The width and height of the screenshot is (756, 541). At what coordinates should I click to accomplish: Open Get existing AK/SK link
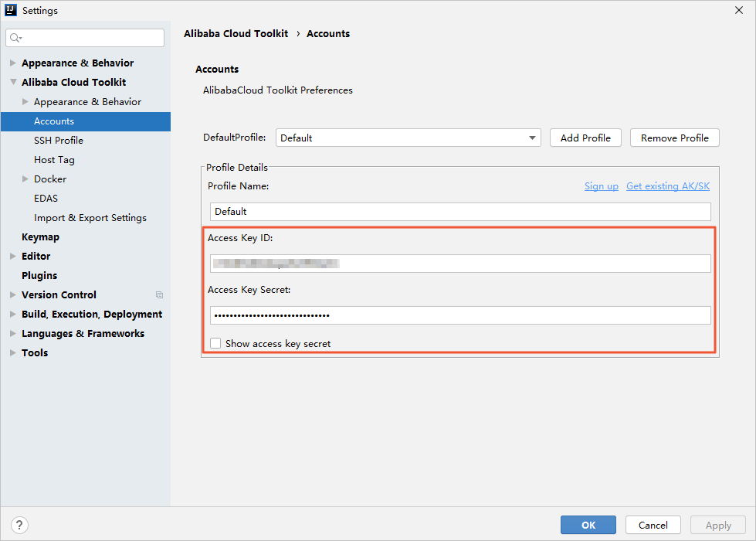click(668, 185)
